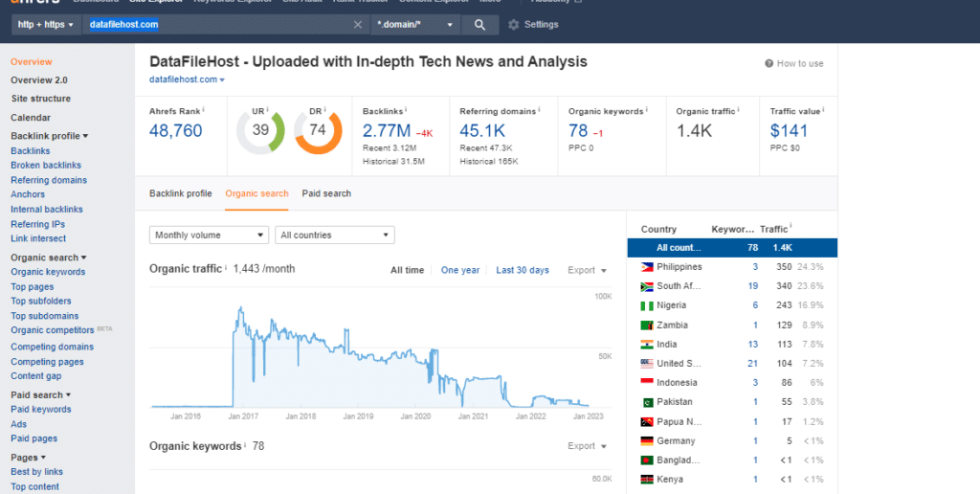This screenshot has width=980, height=494.
Task: Click the Indonesia flag icon
Action: tap(647, 383)
